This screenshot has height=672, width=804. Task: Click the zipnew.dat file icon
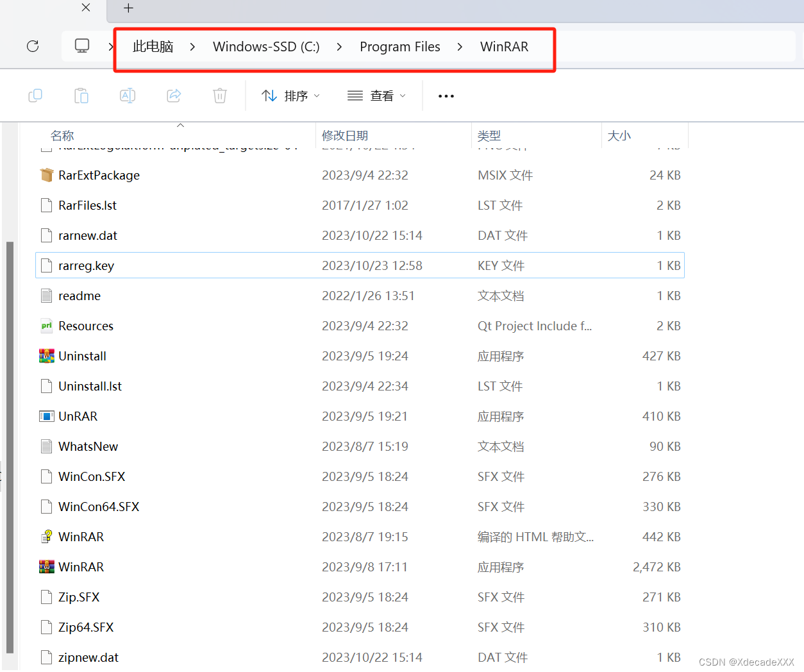[x=47, y=657]
